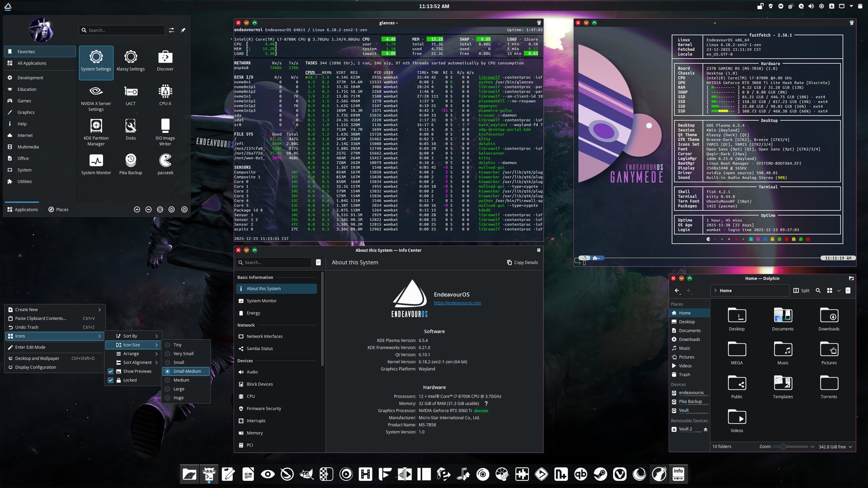Open Pika Backup from the launcher
Image resolution: width=868 pixels, height=488 pixels.
pyautogui.click(x=131, y=164)
